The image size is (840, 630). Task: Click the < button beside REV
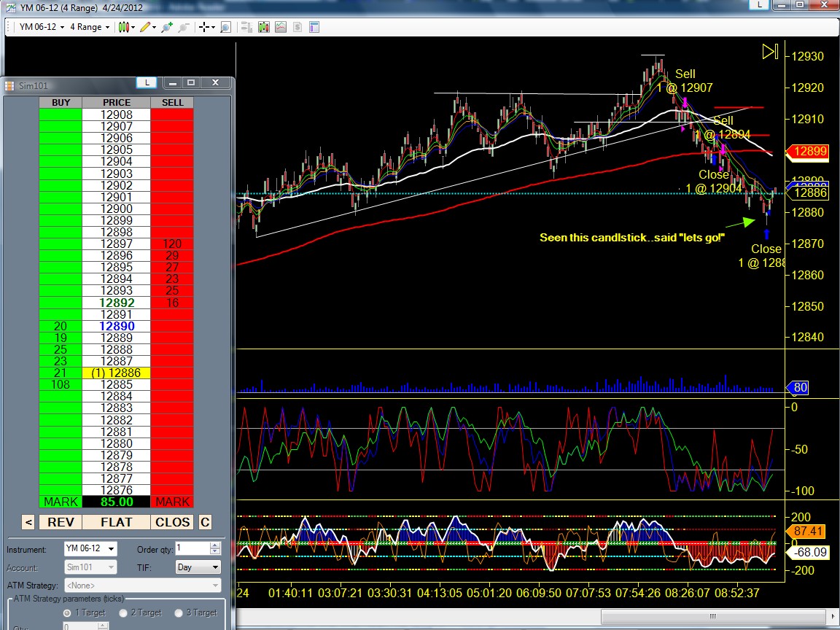pos(29,522)
